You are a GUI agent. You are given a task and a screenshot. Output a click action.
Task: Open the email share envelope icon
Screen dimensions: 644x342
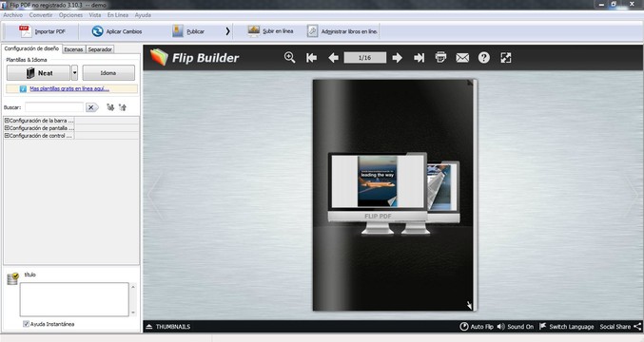point(462,58)
